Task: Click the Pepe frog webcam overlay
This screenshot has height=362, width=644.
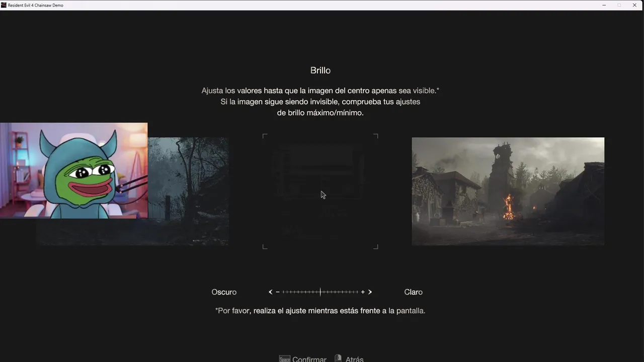Action: click(x=74, y=170)
